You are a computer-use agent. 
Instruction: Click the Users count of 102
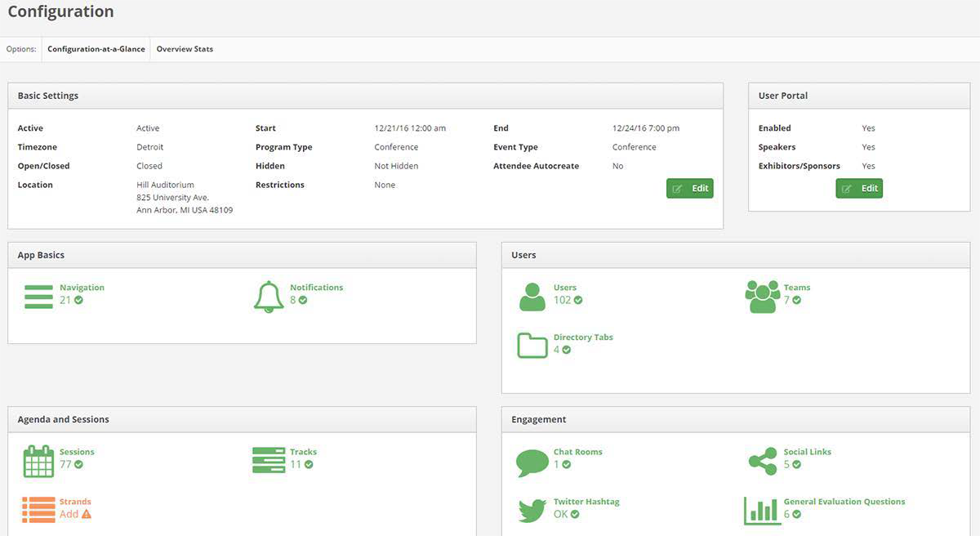[x=562, y=300]
